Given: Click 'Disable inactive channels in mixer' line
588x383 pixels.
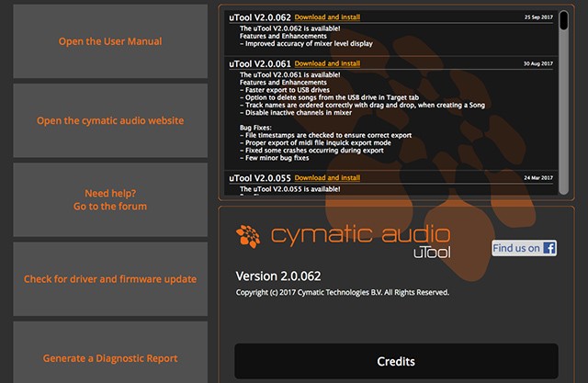Looking at the screenshot, I should pyautogui.click(x=296, y=113).
